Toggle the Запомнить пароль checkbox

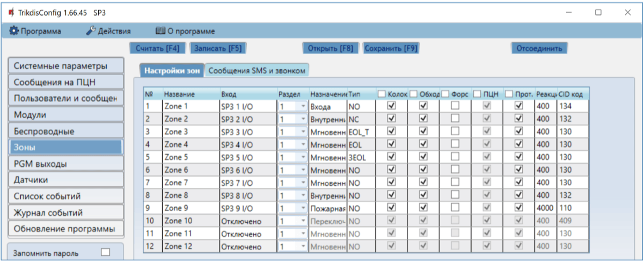click(105, 252)
